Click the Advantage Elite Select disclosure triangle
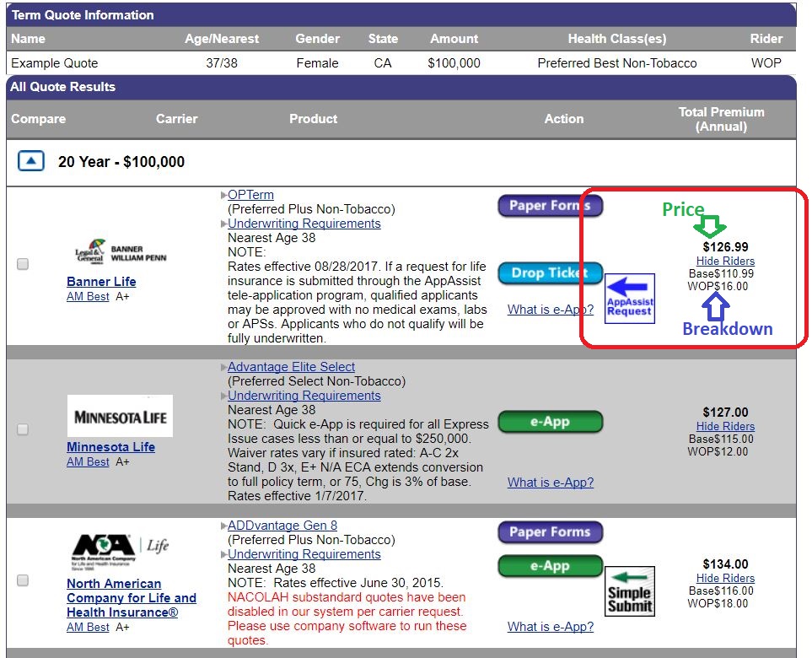This screenshot has height=658, width=812. pyautogui.click(x=223, y=367)
